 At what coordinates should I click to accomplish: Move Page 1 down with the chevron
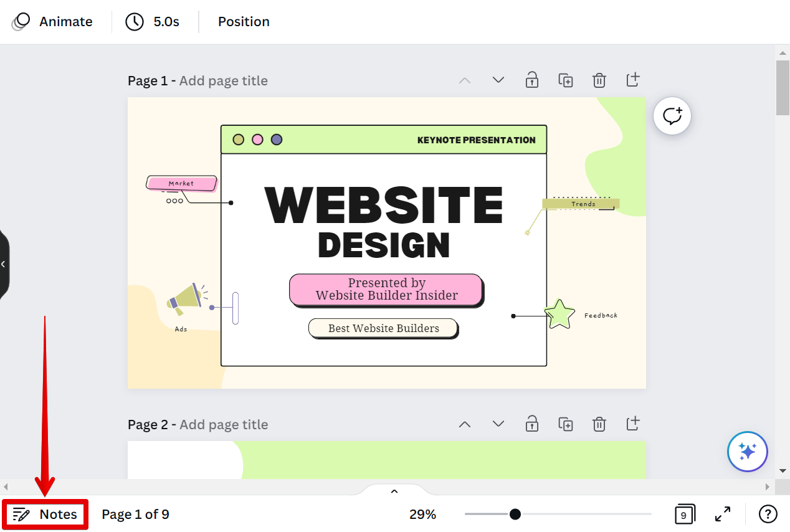point(498,80)
